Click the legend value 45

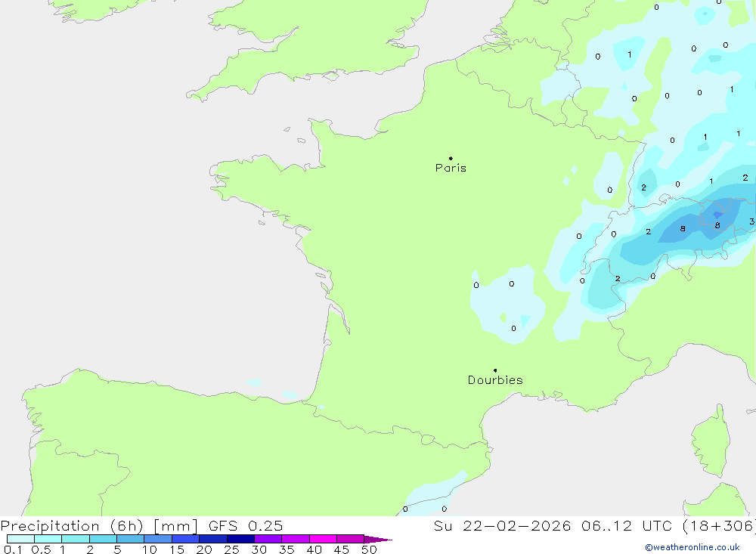tap(342, 549)
